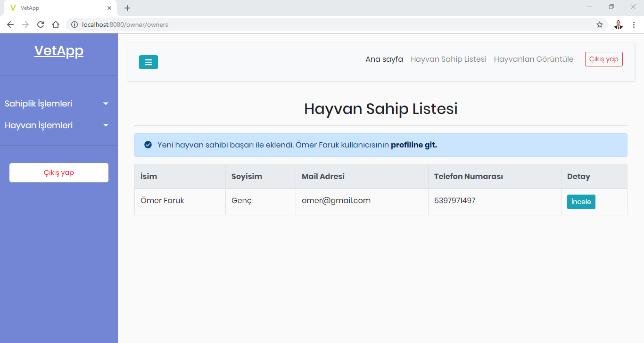
Task: Click the browser back arrow
Action: (10, 24)
